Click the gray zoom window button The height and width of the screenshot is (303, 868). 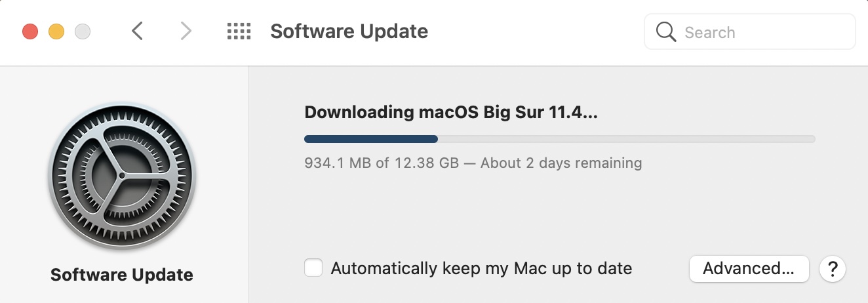tap(83, 31)
